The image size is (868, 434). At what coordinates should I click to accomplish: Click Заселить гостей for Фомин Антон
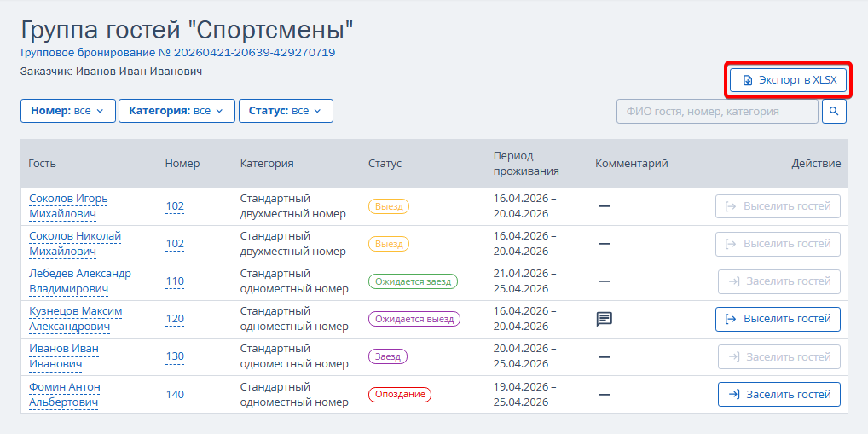[x=778, y=395]
